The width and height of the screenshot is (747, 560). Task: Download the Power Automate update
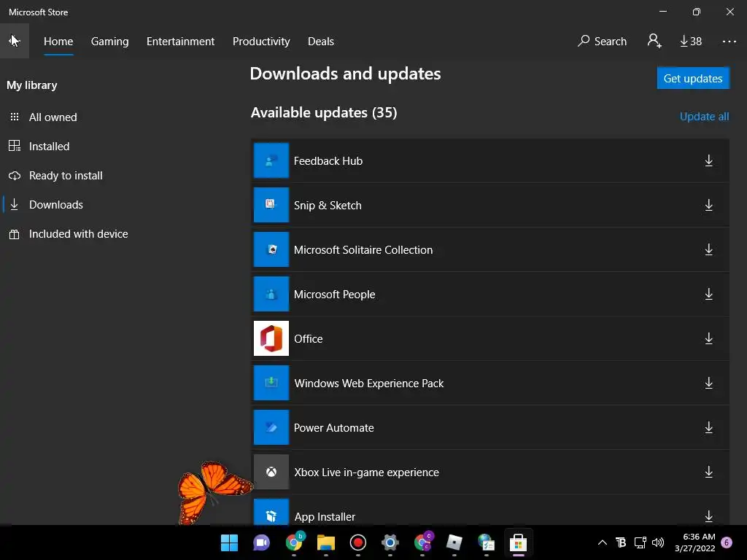coord(708,427)
